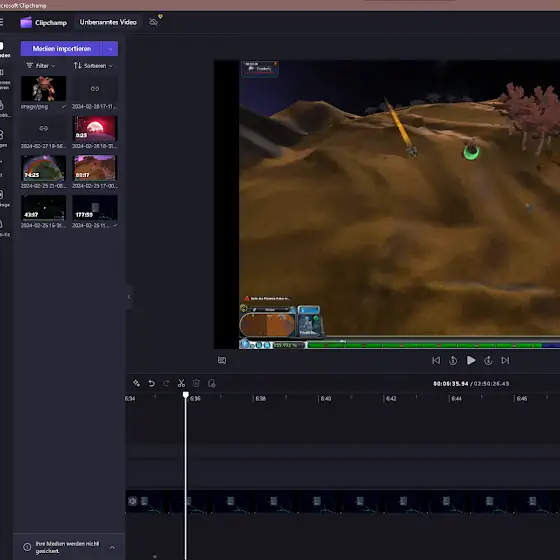This screenshot has height=560, width=560.
Task: Duplicate the selected clip icon
Action: 211,383
